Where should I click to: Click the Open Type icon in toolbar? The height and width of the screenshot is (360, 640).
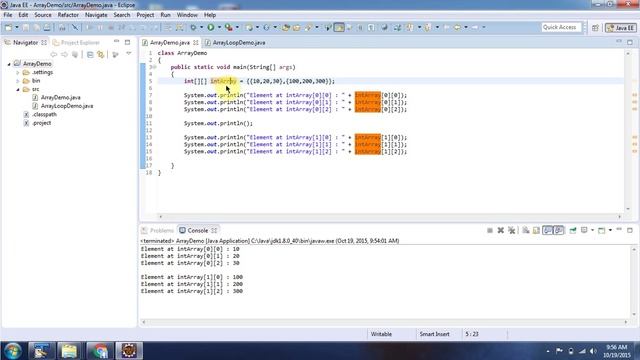(x=286, y=27)
